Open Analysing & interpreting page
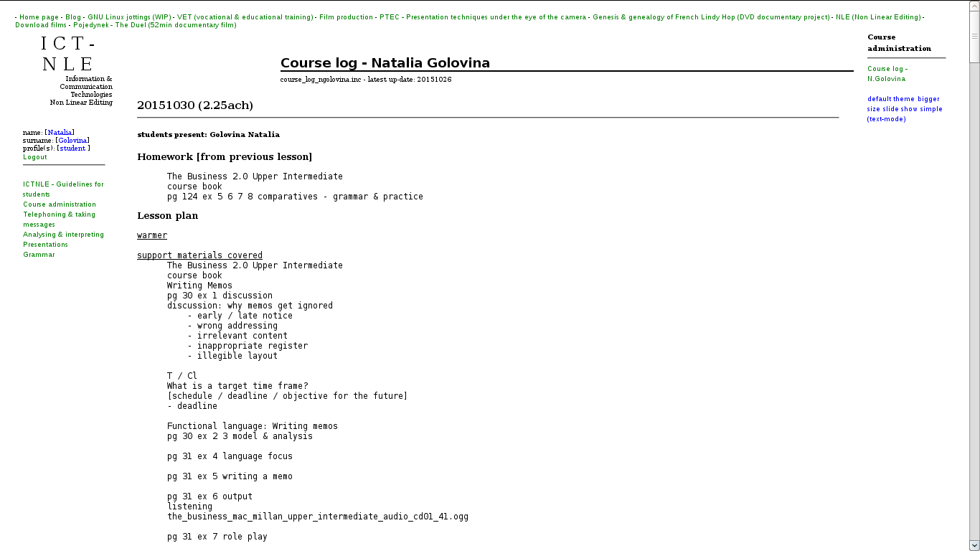The height and width of the screenshot is (551, 980). (x=63, y=235)
